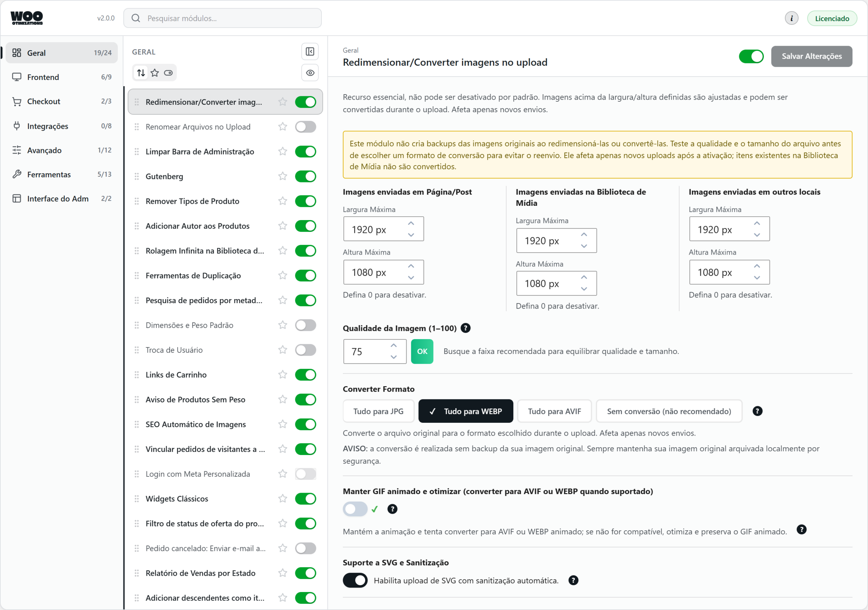Decrease Biblioteca de Mídia Altura Máxima
The height and width of the screenshot is (610, 868).
tap(584, 289)
